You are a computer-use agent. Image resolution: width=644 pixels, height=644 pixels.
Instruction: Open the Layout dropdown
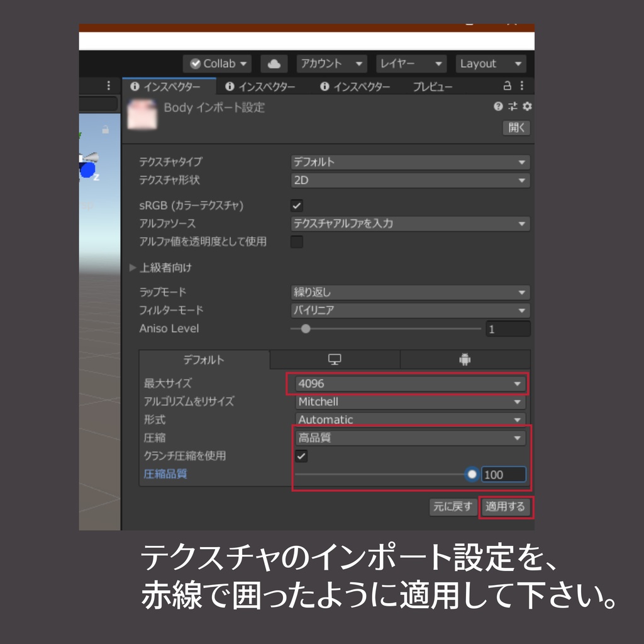pos(491,64)
